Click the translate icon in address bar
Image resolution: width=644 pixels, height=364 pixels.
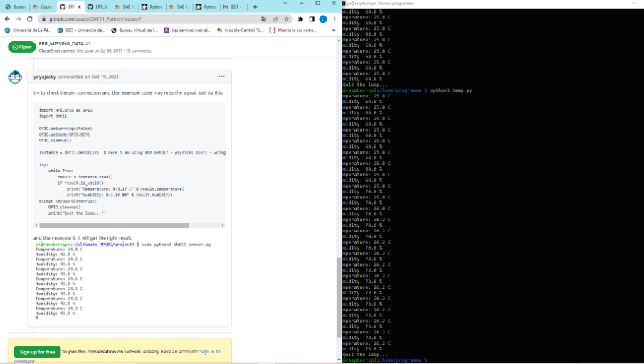click(264, 19)
